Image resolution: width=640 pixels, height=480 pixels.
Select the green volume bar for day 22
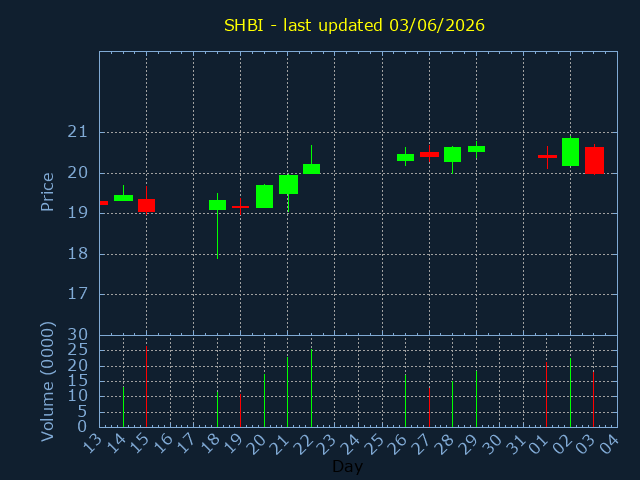pyautogui.click(x=311, y=388)
